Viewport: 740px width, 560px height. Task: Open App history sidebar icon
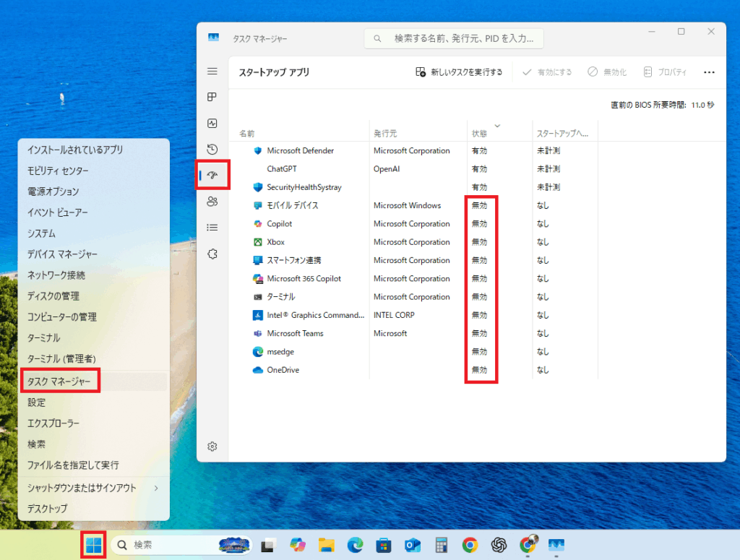tap(212, 150)
